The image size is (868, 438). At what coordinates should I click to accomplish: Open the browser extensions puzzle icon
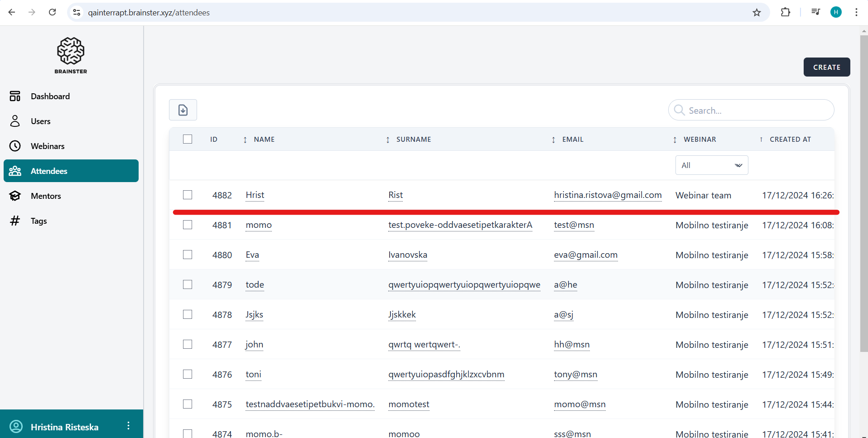point(786,13)
